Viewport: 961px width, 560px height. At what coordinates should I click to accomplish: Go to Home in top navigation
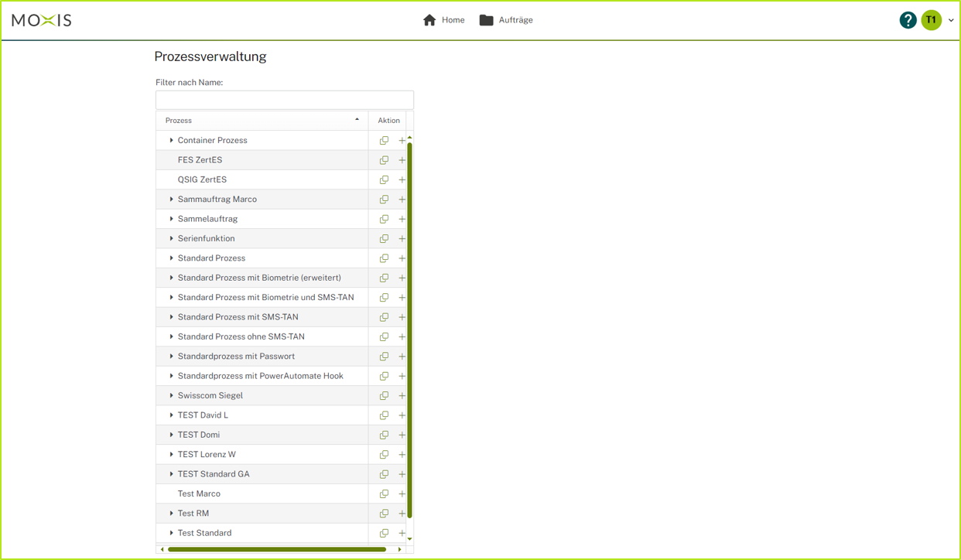pos(444,20)
